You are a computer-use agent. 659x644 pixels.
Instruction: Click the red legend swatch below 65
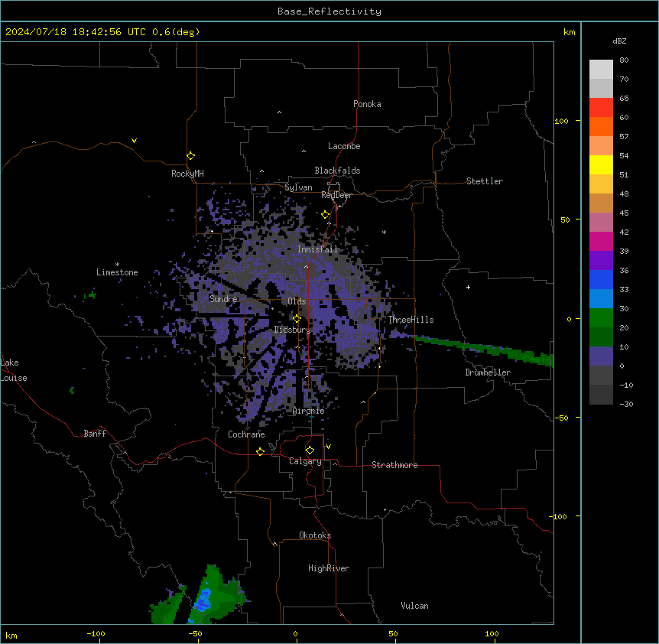click(x=601, y=108)
